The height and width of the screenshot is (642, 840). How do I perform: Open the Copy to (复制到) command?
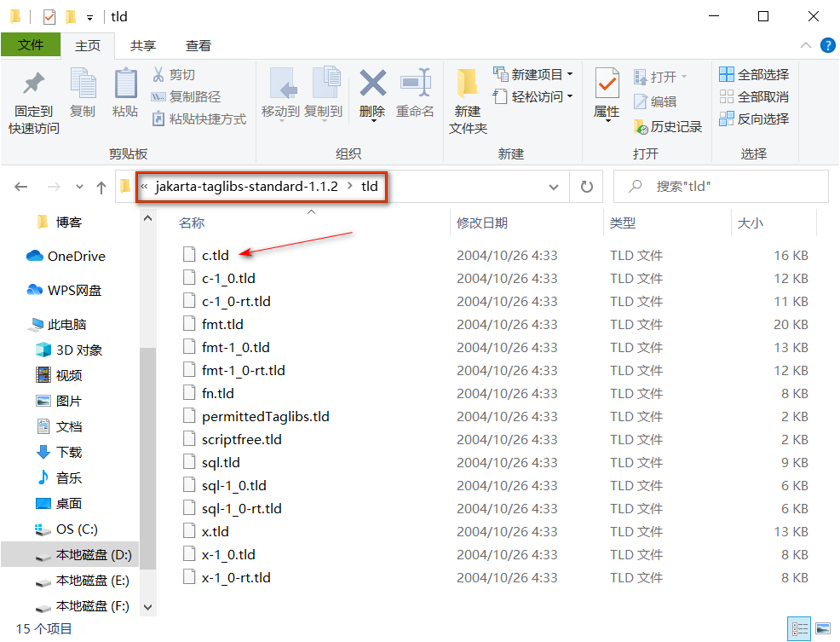point(323,94)
